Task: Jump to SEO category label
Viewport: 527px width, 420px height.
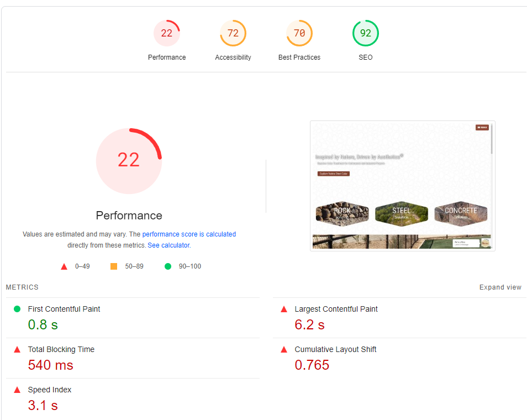Action: pyautogui.click(x=366, y=57)
